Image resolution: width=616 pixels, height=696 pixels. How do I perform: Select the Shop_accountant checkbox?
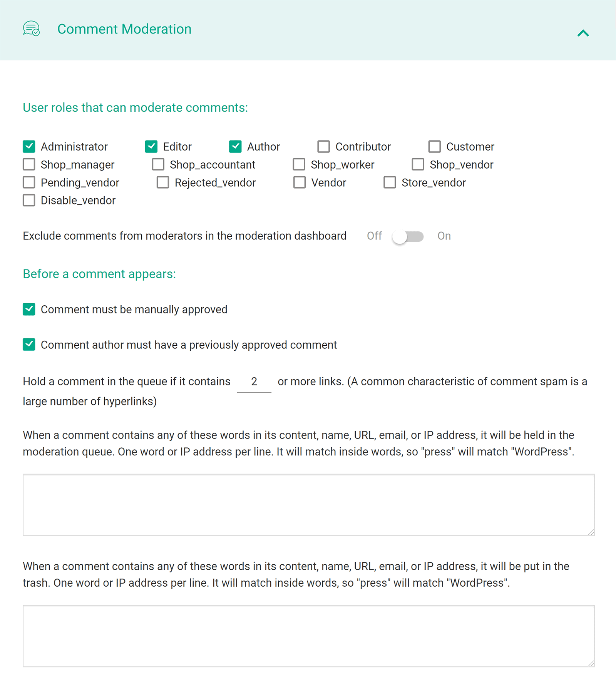(x=158, y=164)
